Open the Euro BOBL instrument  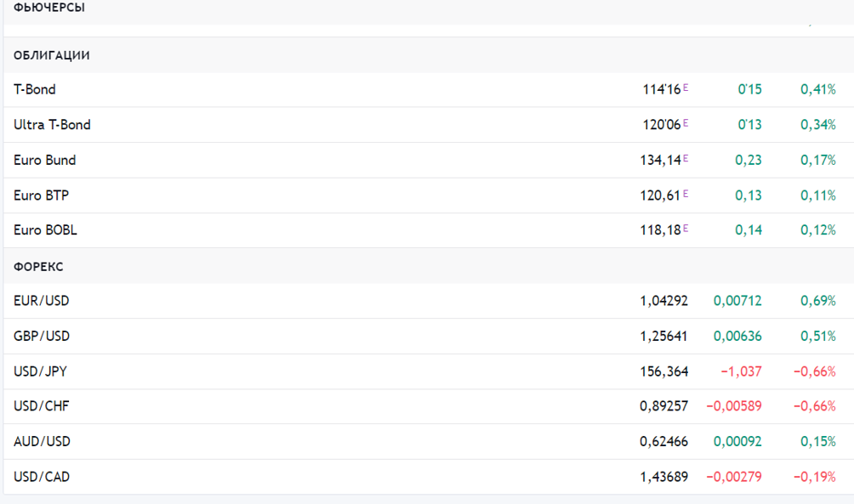(45, 230)
